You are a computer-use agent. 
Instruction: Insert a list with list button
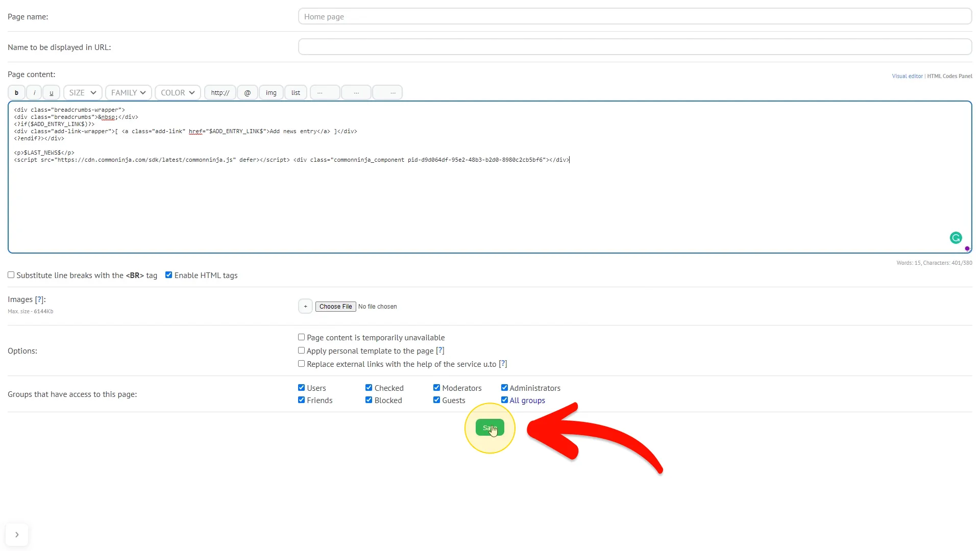pos(296,93)
